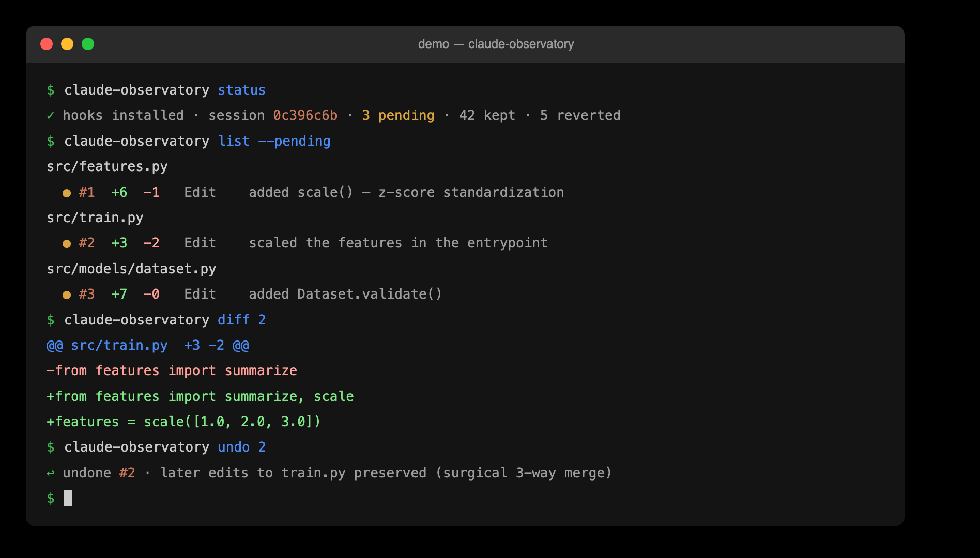
Task: Click the 'diff 2' command text
Action: [241, 320]
